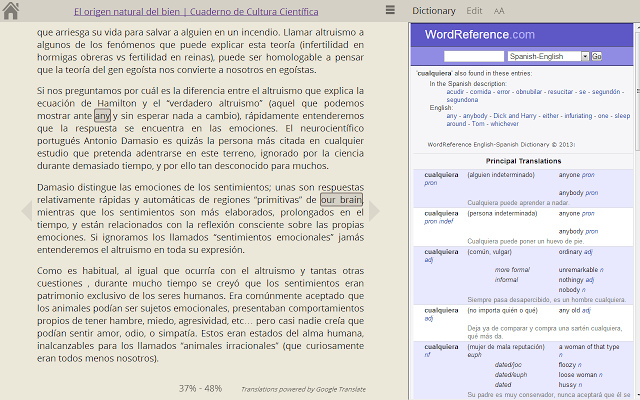Click the dropdown arrow beside Spanish-English
Viewport: 640px width, 400px height.
pyautogui.click(x=585, y=56)
